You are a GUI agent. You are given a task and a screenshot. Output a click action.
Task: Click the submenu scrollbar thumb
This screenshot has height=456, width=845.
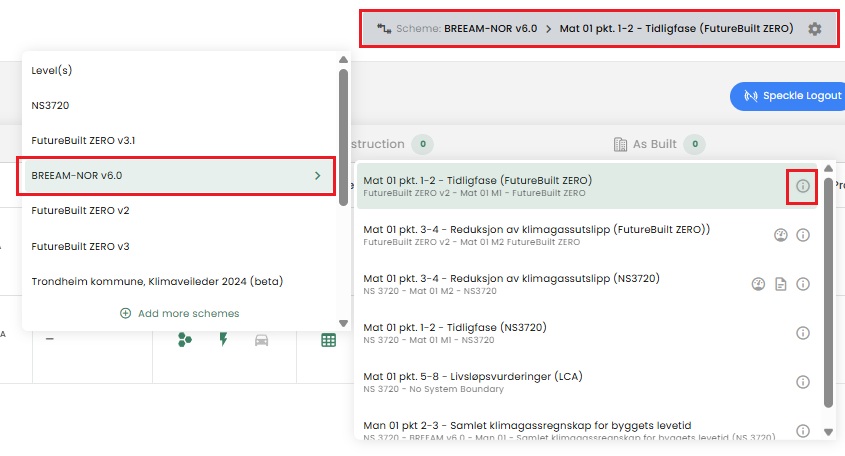(828, 293)
